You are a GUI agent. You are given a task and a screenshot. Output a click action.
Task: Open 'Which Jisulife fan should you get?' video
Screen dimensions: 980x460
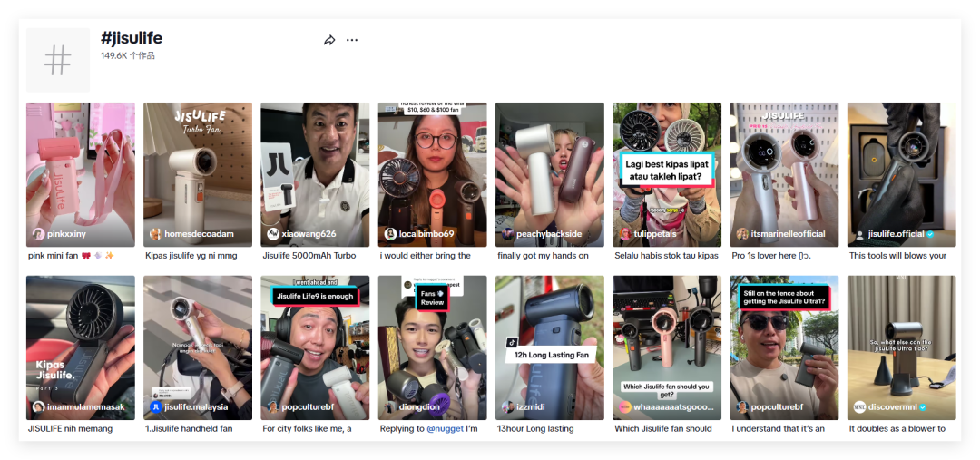[667, 347]
